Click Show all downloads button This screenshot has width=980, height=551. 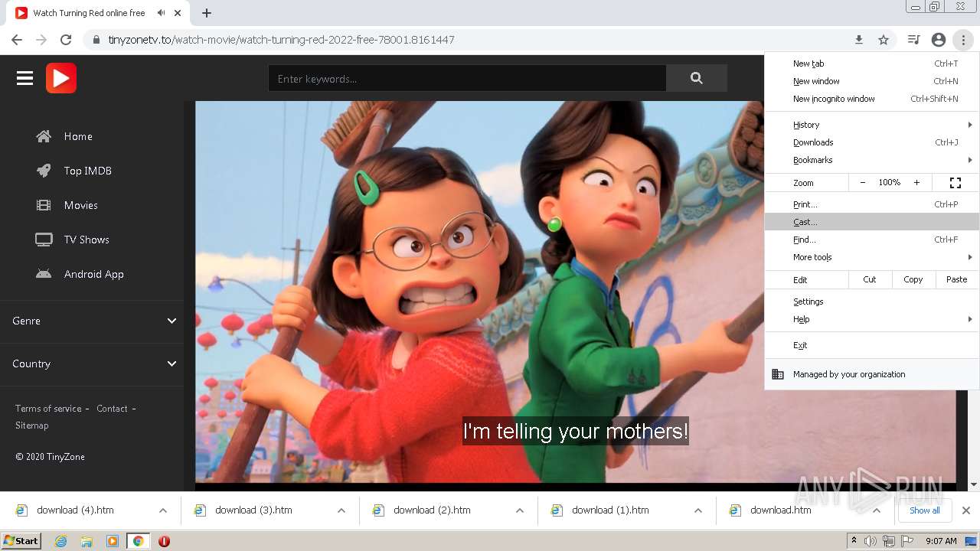925,510
